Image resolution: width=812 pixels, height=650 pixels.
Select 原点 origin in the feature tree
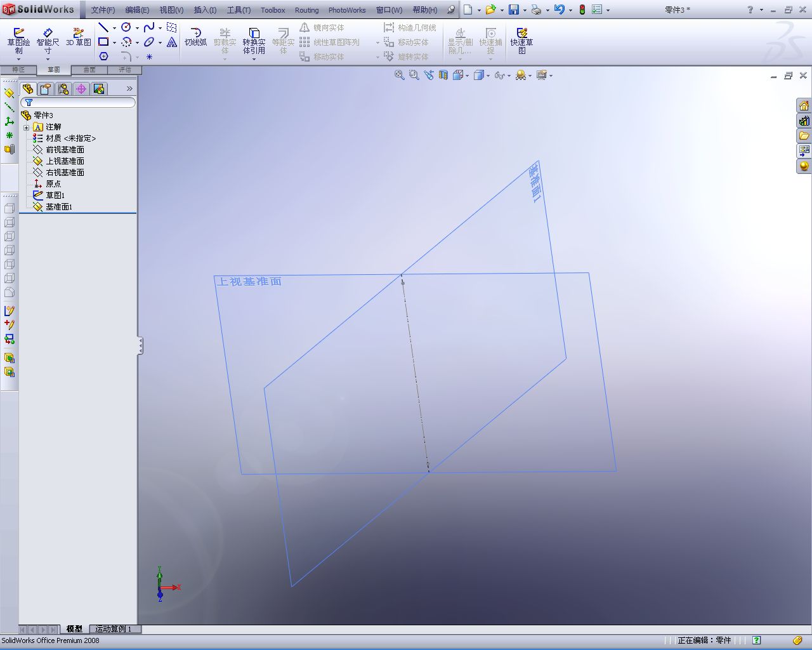tap(53, 184)
